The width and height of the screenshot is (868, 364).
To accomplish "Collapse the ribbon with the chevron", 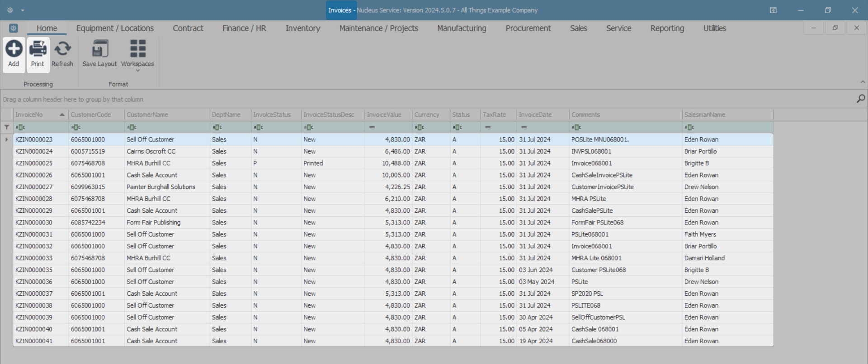I will pos(863,82).
